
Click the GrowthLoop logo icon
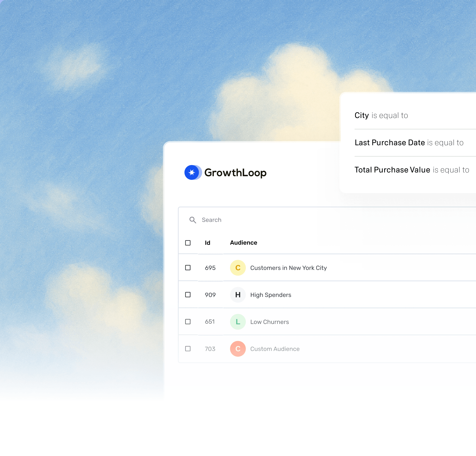193,172
